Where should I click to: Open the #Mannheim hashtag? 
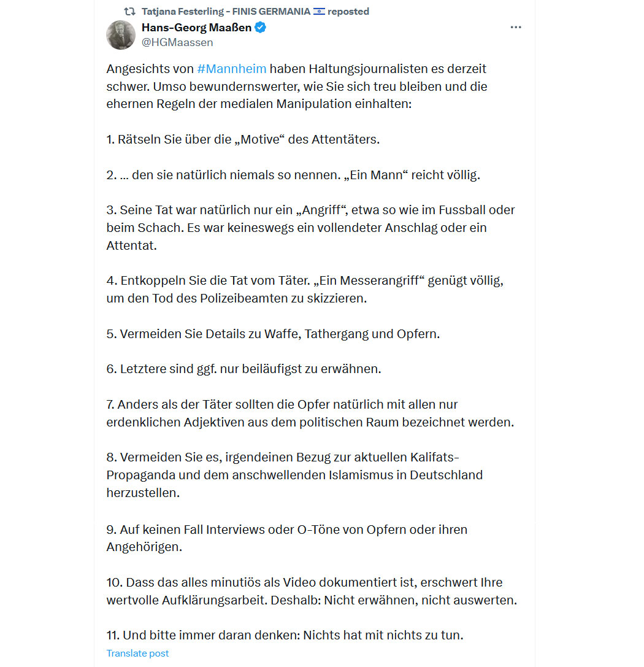(x=232, y=69)
